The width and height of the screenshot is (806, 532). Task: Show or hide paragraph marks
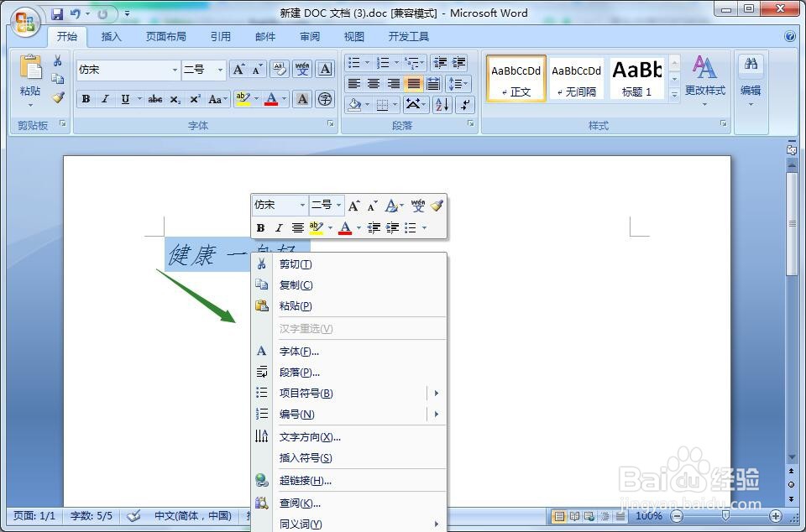tap(464, 105)
